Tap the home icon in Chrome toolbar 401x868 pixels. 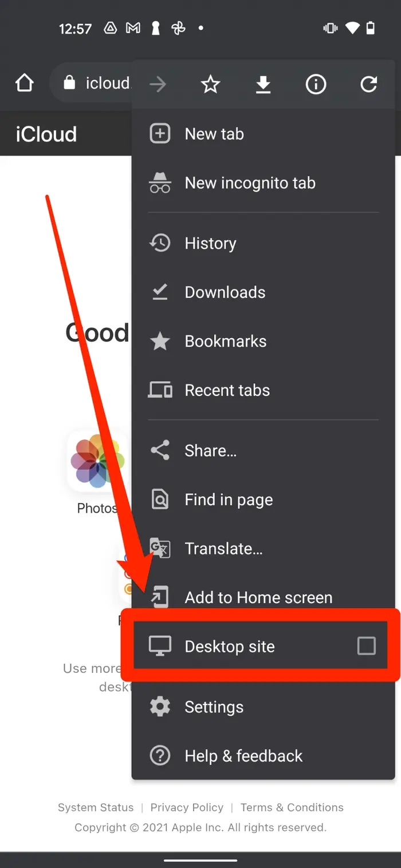click(25, 84)
